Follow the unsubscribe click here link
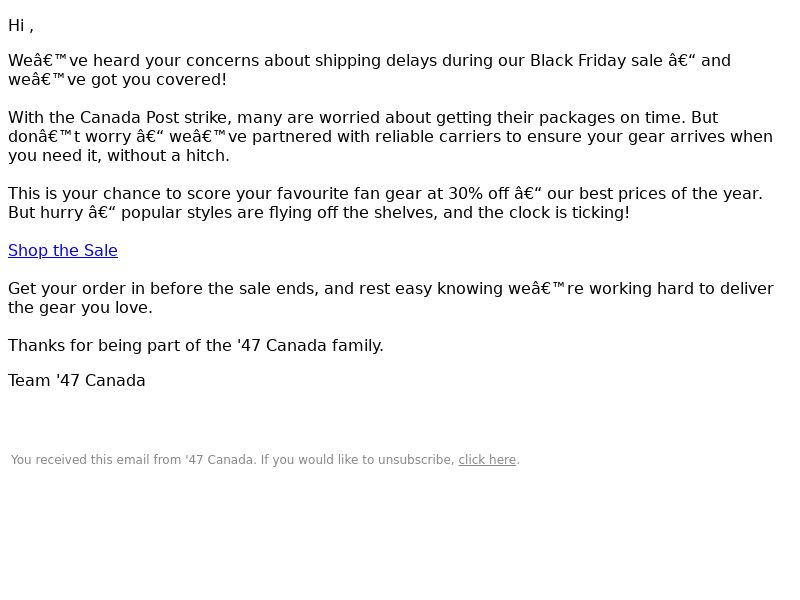 click(x=487, y=460)
